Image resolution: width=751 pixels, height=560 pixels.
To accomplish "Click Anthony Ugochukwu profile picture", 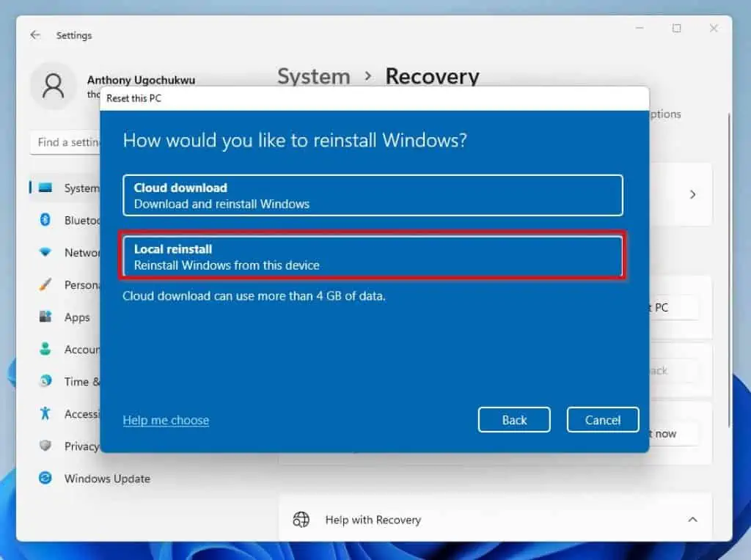I will (x=53, y=86).
